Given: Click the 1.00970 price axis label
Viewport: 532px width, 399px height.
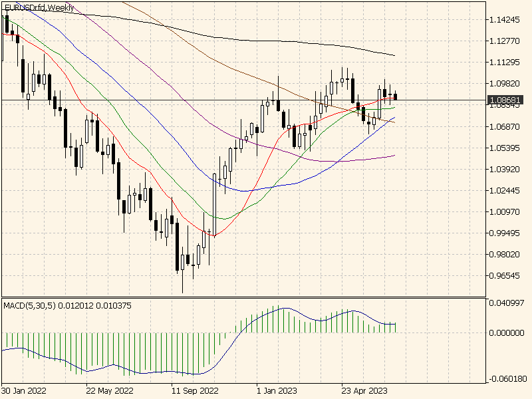Looking at the screenshot, I should coord(505,211).
